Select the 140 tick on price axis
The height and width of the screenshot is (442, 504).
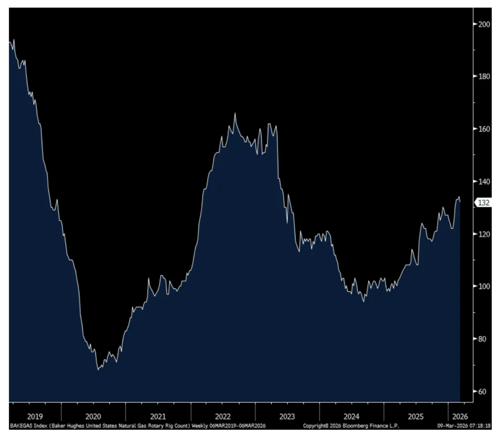[x=485, y=181]
